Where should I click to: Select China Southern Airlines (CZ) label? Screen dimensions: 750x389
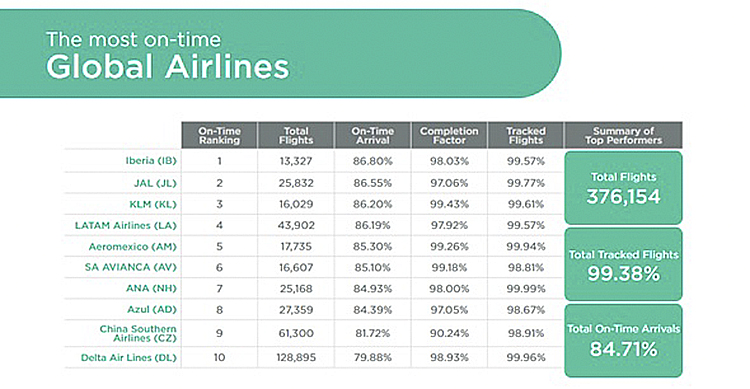pyautogui.click(x=138, y=333)
